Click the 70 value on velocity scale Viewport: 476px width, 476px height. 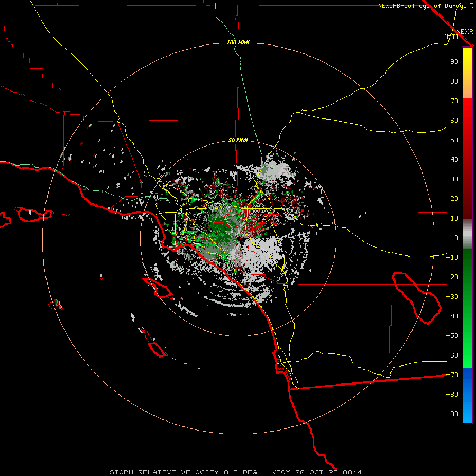pos(454,101)
